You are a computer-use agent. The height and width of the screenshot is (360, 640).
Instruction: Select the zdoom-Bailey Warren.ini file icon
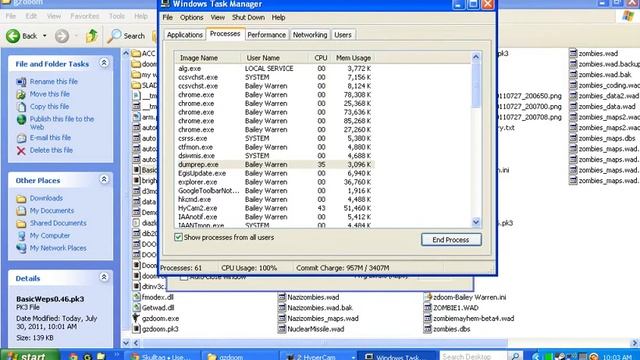coord(428,297)
